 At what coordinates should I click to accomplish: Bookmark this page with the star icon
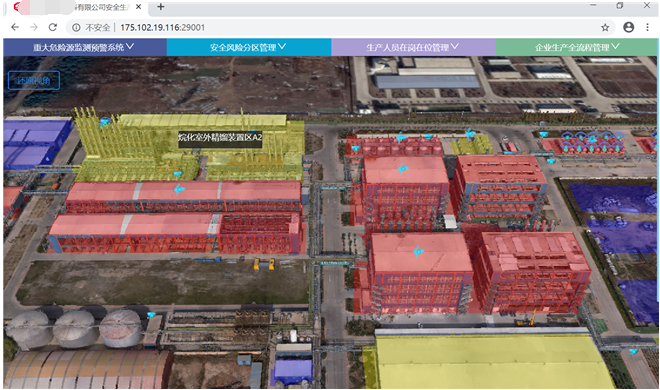(605, 28)
